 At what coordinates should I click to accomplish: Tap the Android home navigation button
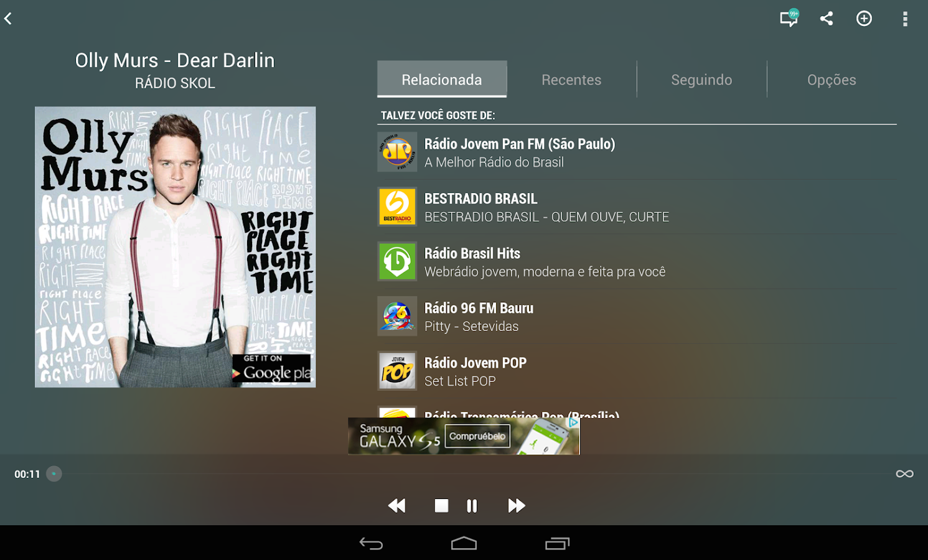(x=464, y=544)
